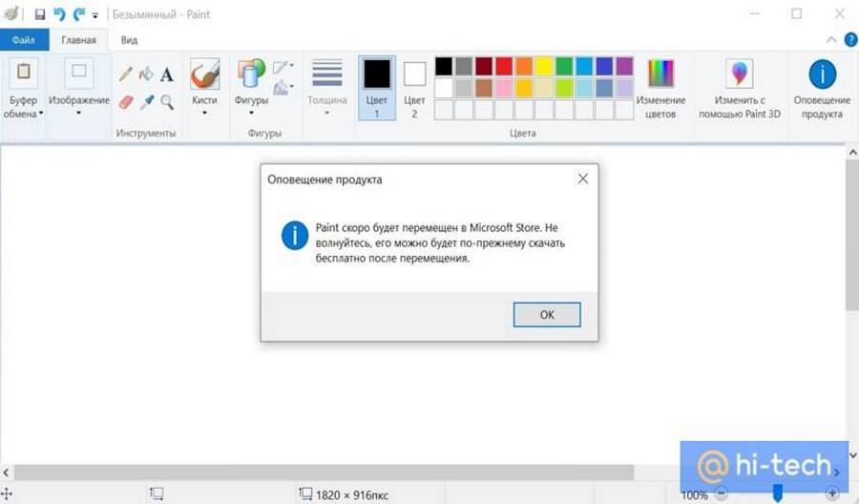Viewport: 859px width, 504px height.
Task: Switch to the Вид tab
Action: click(x=129, y=40)
